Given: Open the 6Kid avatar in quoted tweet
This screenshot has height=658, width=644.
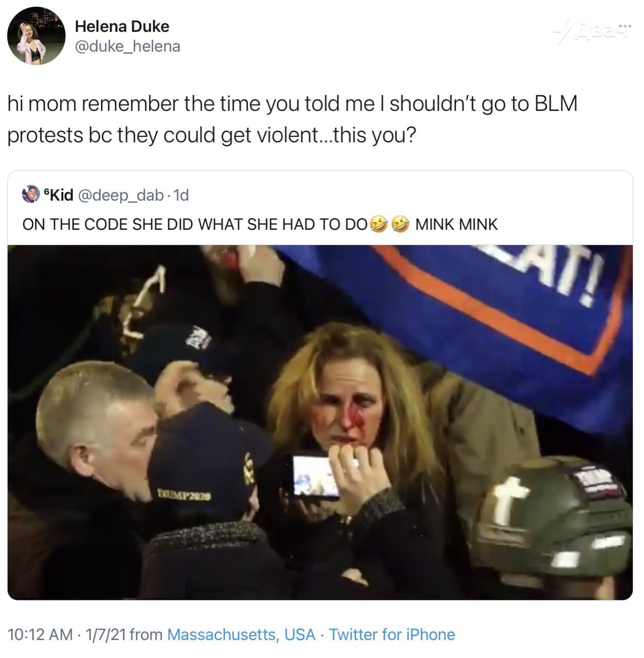Looking at the screenshot, I should pos(31,195).
